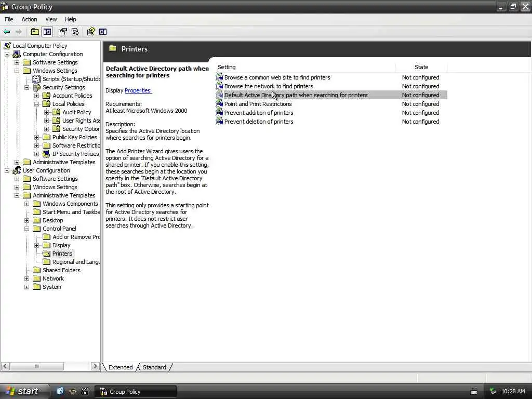
Task: Open the Properties link
Action: point(138,90)
